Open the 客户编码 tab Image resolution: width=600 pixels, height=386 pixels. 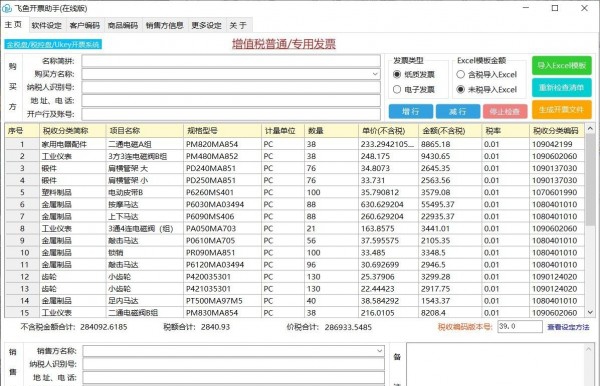tap(85, 25)
